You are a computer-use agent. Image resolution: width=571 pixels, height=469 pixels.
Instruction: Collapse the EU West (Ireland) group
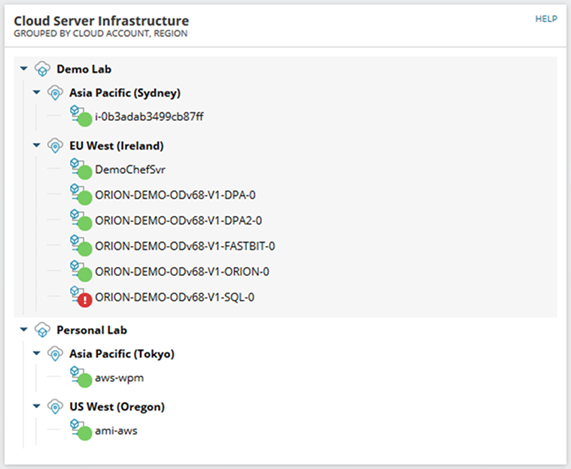click(x=36, y=145)
